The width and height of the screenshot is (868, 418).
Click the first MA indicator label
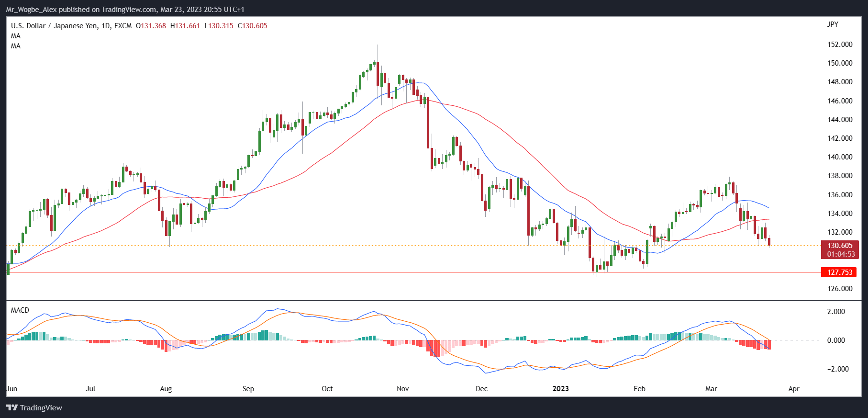tap(16, 36)
